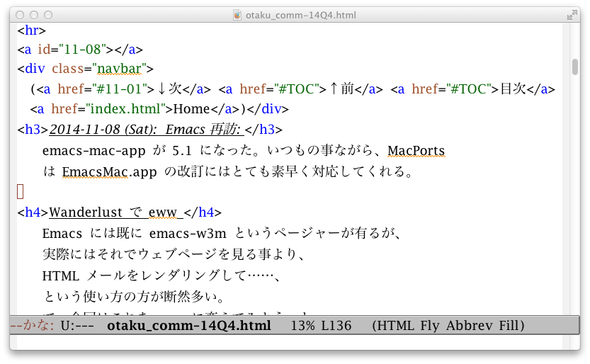Image resolution: width=590 pixels, height=364 pixels.
Task: Click the fullscreen arrows icon in title bar
Action: 572,15
